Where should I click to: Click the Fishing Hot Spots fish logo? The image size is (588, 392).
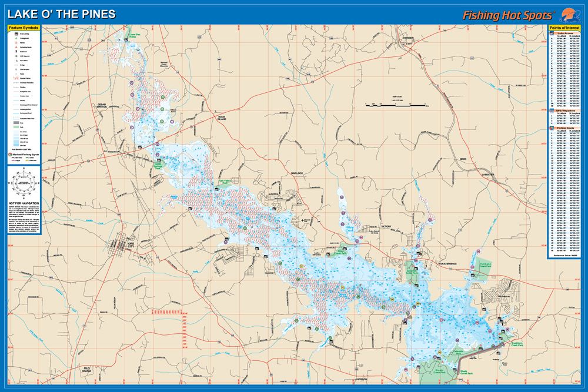click(x=566, y=14)
